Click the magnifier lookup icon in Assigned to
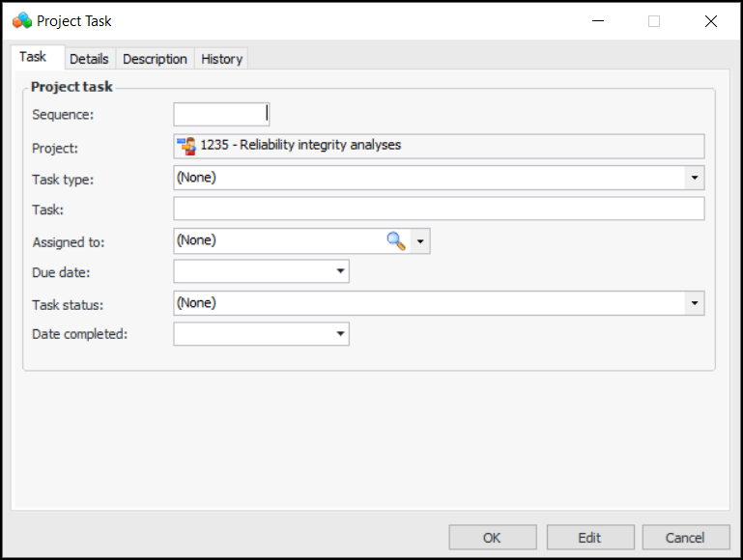The width and height of the screenshot is (743, 560). click(396, 241)
